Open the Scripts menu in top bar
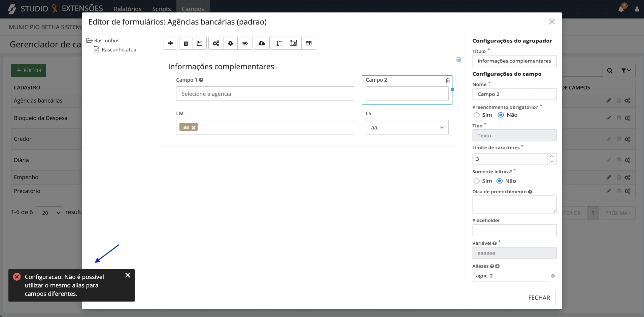Screen dimensions: 644x317 click(161, 9)
